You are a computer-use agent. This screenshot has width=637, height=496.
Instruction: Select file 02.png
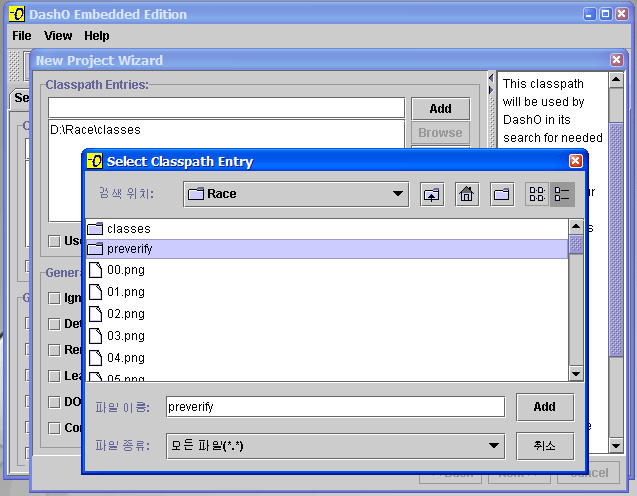point(126,314)
